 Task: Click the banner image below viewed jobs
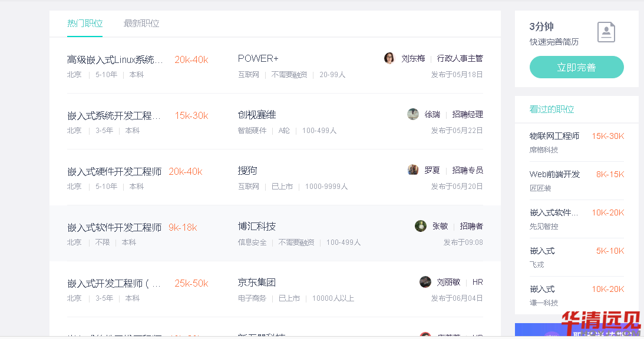coord(576,330)
